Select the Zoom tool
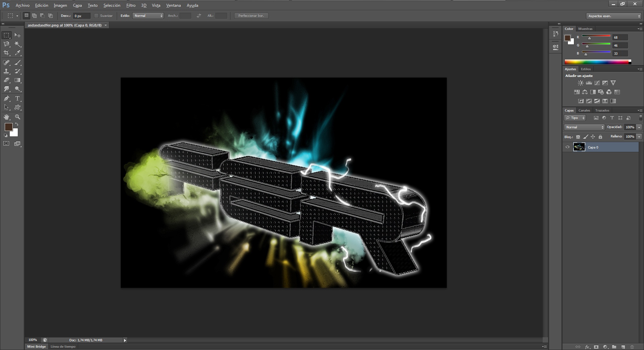Viewport: 644px width, 350px height. [x=18, y=117]
